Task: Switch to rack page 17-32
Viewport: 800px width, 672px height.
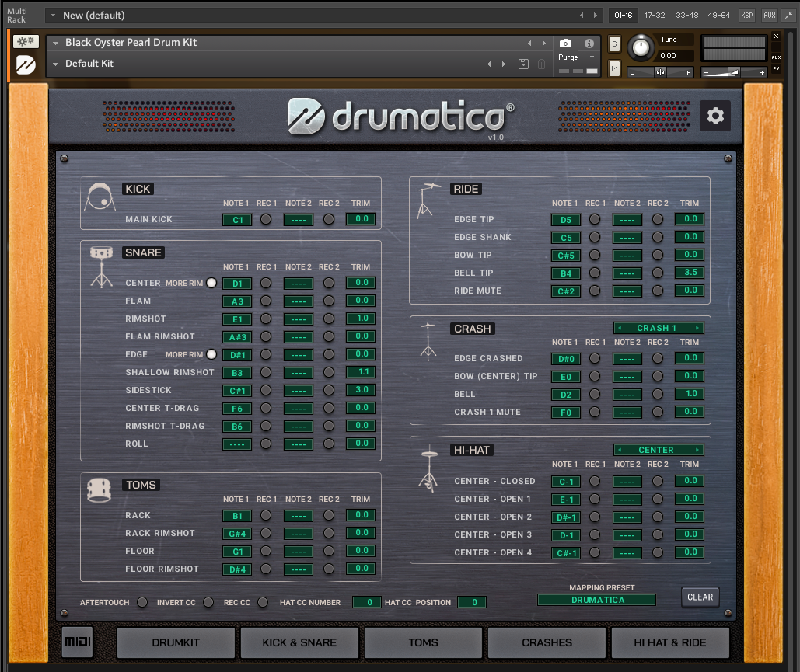Action: click(655, 15)
